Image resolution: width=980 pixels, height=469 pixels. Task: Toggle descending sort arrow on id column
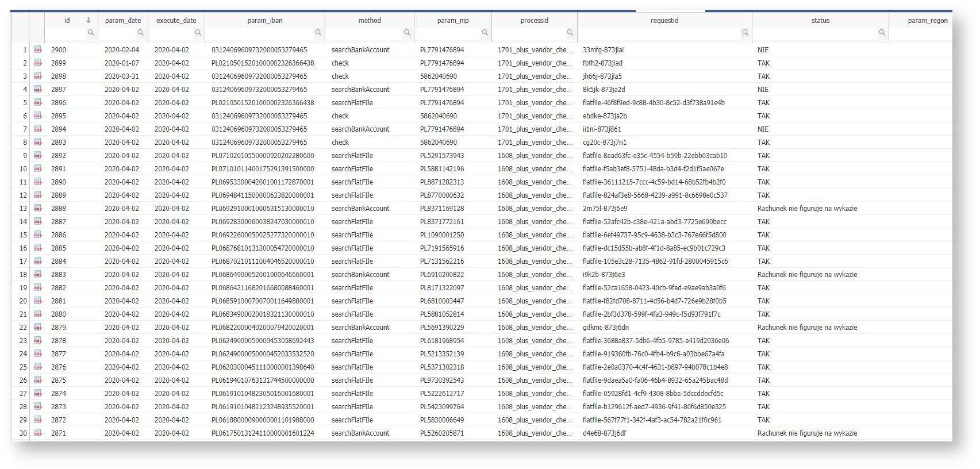coord(89,20)
